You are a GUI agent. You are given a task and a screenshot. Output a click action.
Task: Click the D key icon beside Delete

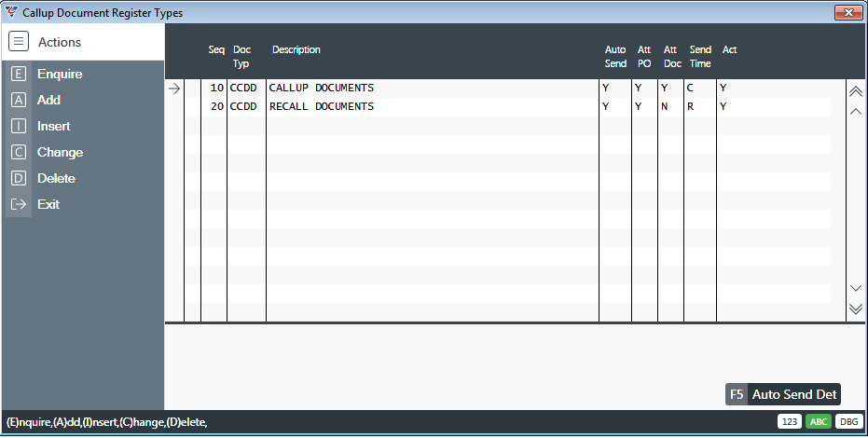[x=19, y=178]
